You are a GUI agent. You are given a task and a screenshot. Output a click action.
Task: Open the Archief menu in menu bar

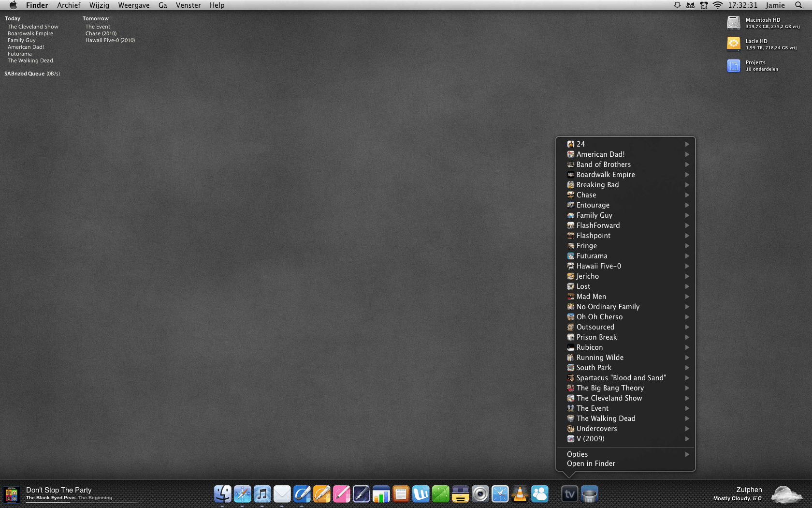[x=69, y=5]
